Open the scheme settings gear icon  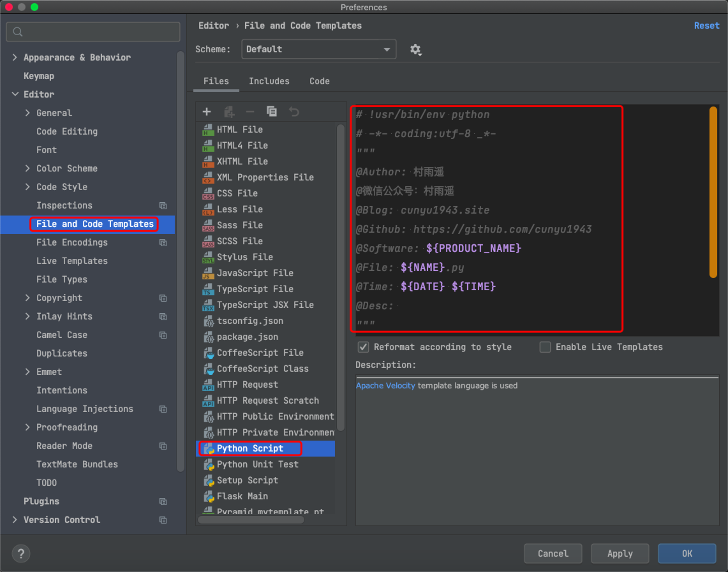coord(415,49)
